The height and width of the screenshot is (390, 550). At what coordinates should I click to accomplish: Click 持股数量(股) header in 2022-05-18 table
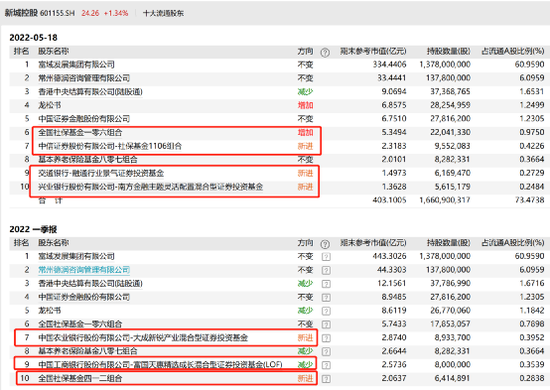pyautogui.click(x=449, y=51)
